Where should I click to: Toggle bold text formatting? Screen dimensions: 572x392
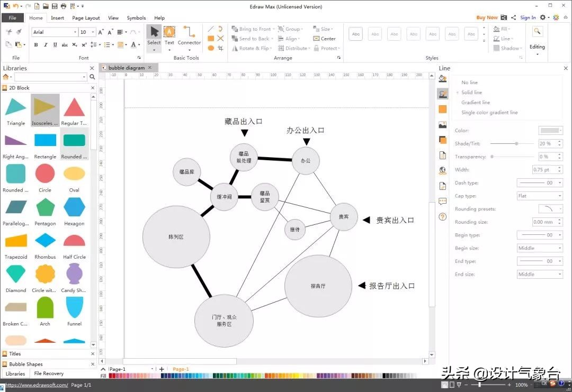(35, 44)
